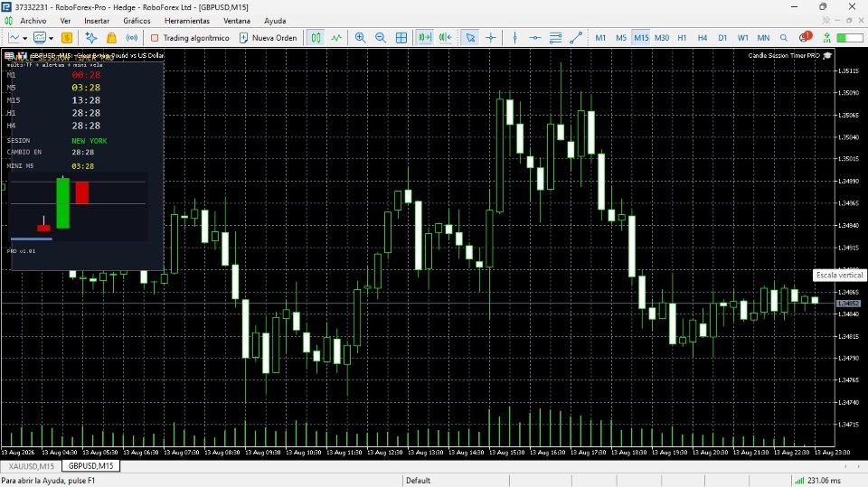Open the yellow shopping bag Market icon
868x487 pixels.
point(111,38)
